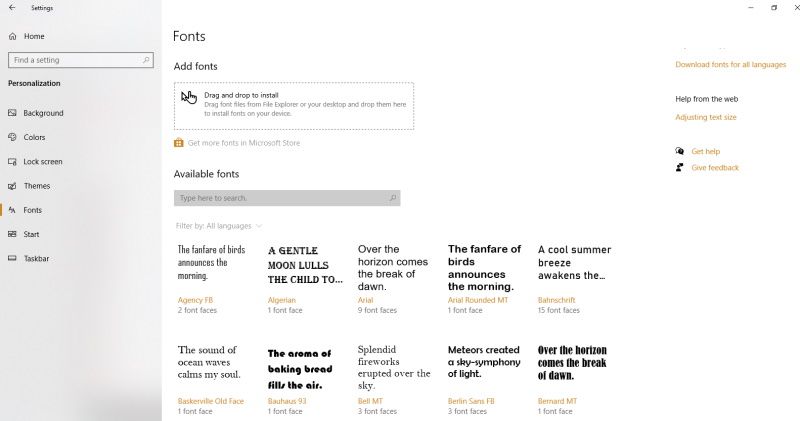Expand the Filter by All languages dropdown
Screen dimensions: 800x421
[x=219, y=226]
